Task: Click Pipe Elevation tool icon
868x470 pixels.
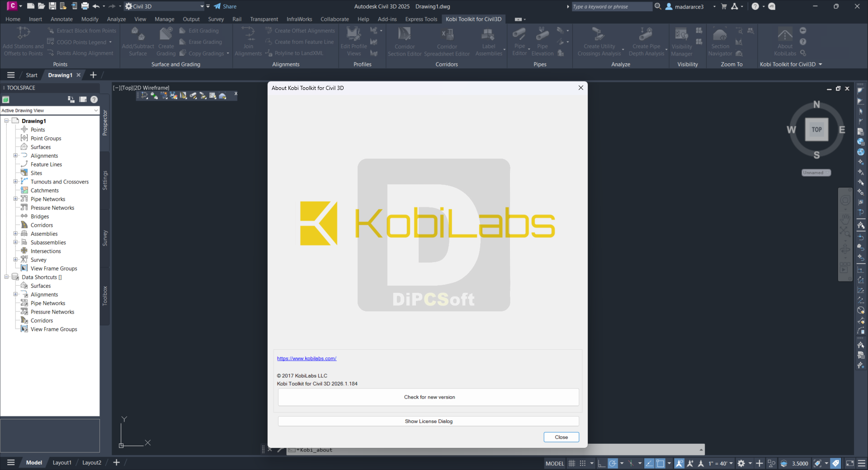Action: [x=542, y=34]
